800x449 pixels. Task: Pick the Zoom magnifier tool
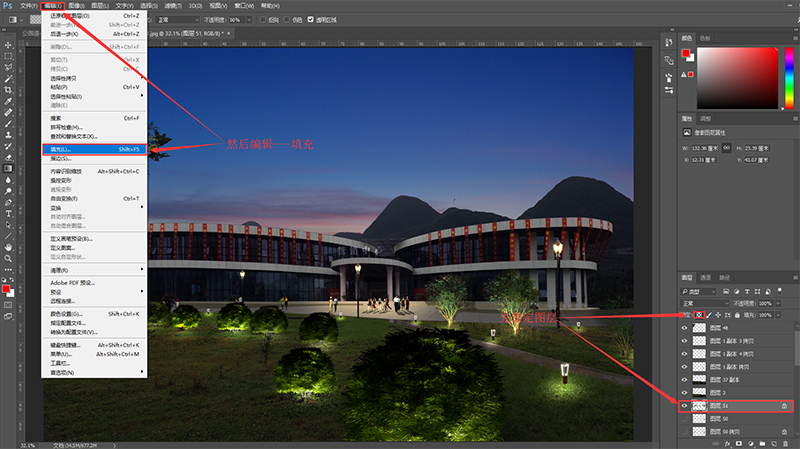(x=8, y=258)
